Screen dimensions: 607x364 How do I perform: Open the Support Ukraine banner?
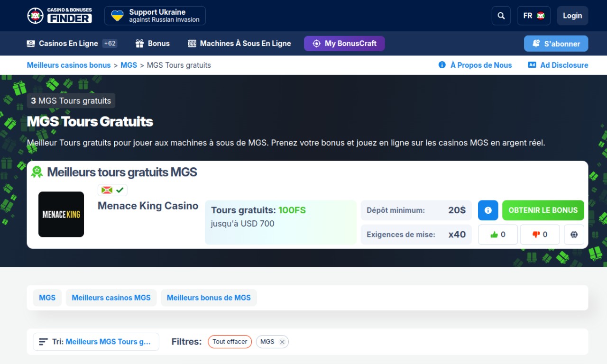155,16
